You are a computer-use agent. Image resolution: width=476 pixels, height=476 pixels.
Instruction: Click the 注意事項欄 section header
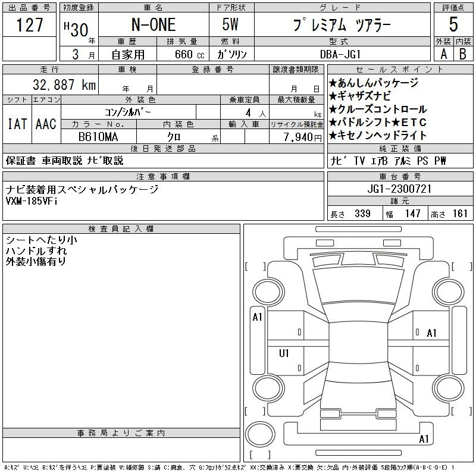pos(163,176)
